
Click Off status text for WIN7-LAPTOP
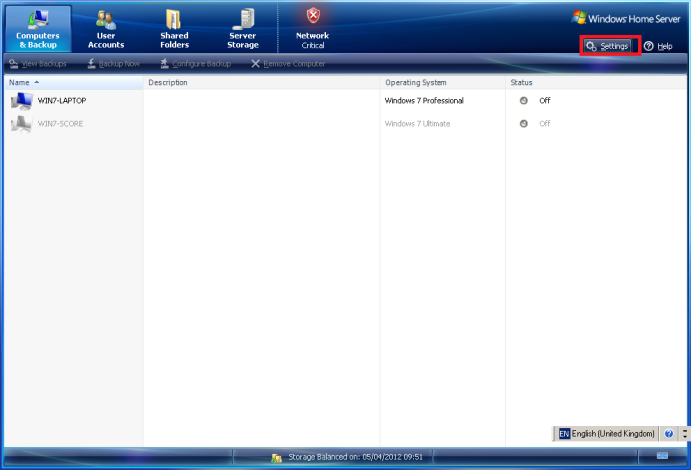click(545, 100)
